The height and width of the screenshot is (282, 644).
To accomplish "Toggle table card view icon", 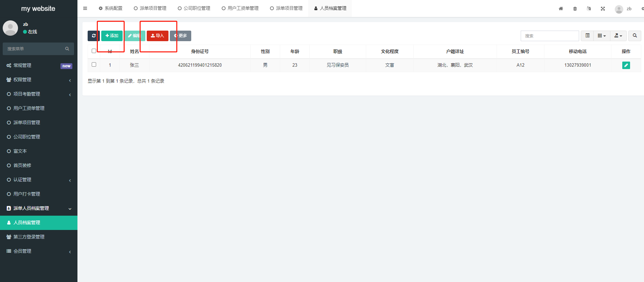I will (x=587, y=36).
